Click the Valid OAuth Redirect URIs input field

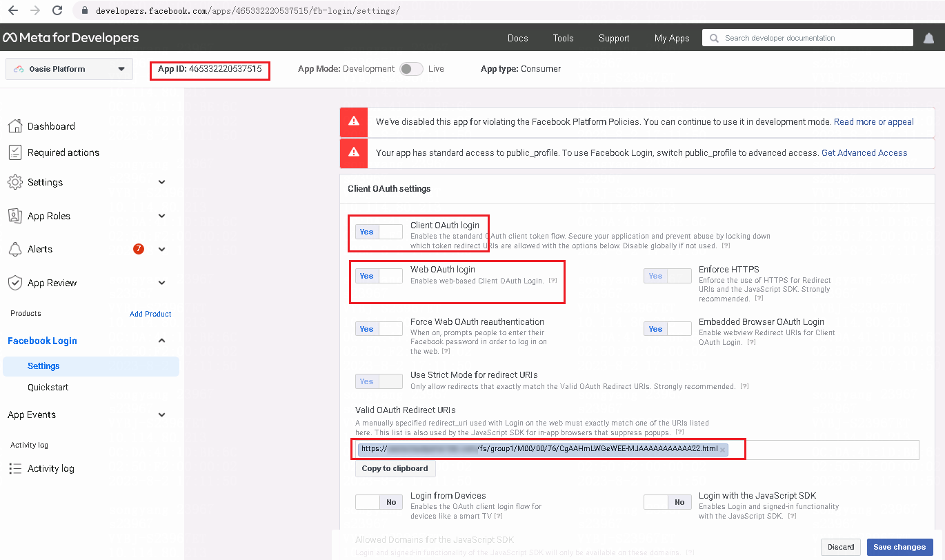(x=637, y=450)
